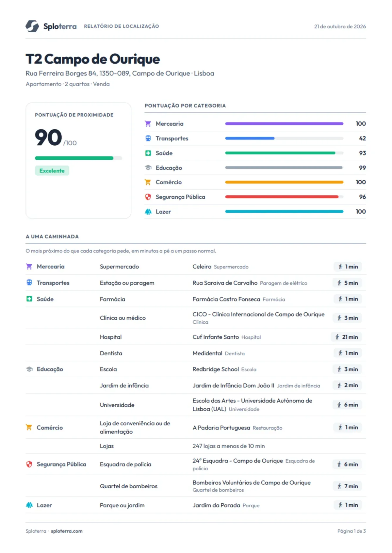Click the Mercearia cart icon in category scores
Screen dimensions: 392x553
[148, 124]
